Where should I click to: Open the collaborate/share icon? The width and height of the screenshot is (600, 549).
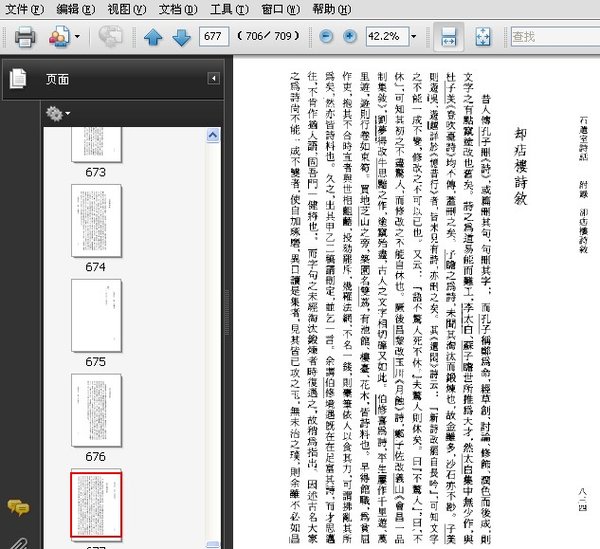59,37
